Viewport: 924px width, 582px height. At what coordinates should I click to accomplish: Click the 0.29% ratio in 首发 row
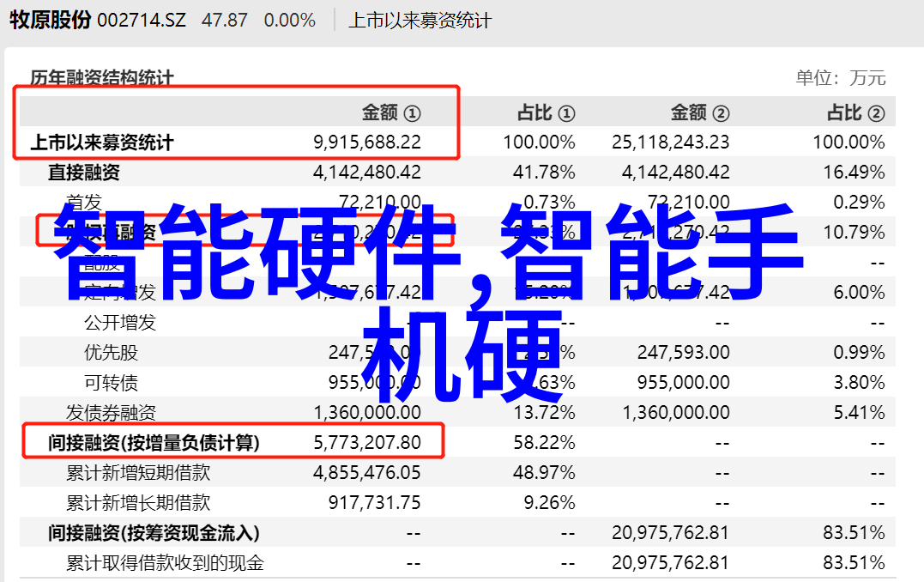pyautogui.click(x=859, y=203)
